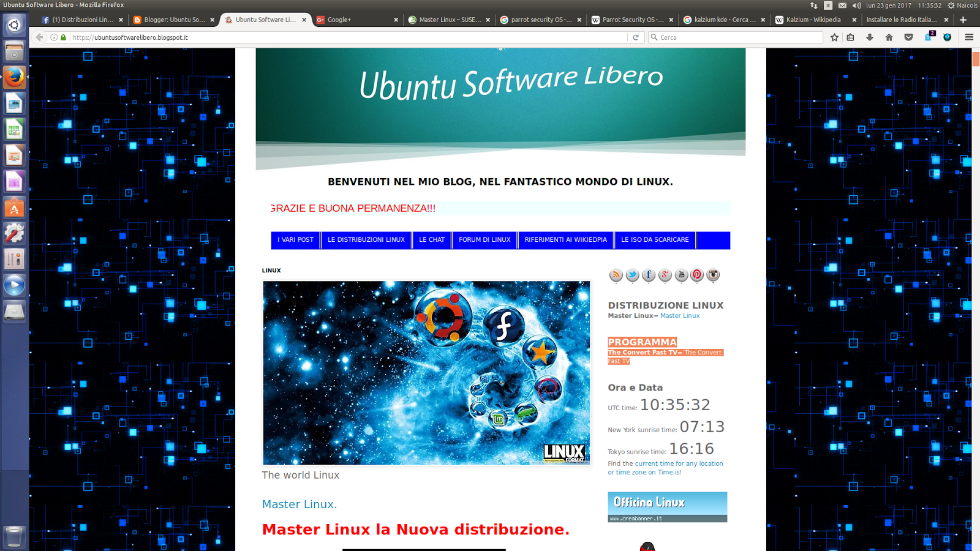Open the messaging envelope indicator

click(842, 5)
